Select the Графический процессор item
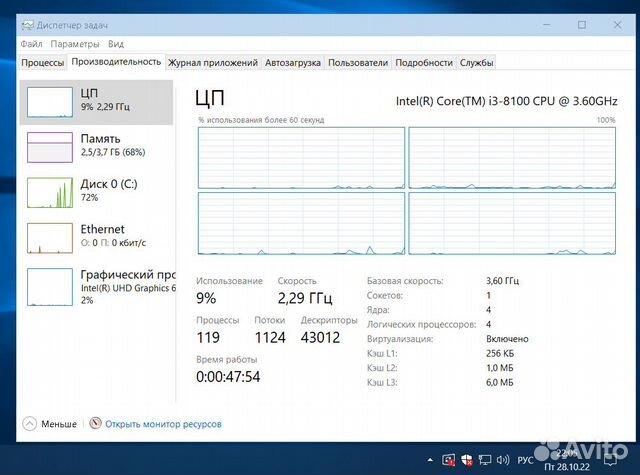 pos(96,286)
